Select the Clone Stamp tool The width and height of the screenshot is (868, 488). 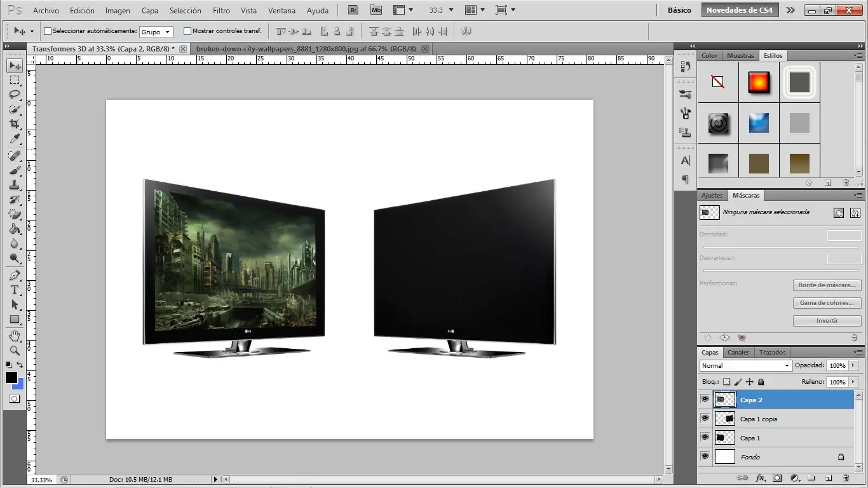[15, 185]
